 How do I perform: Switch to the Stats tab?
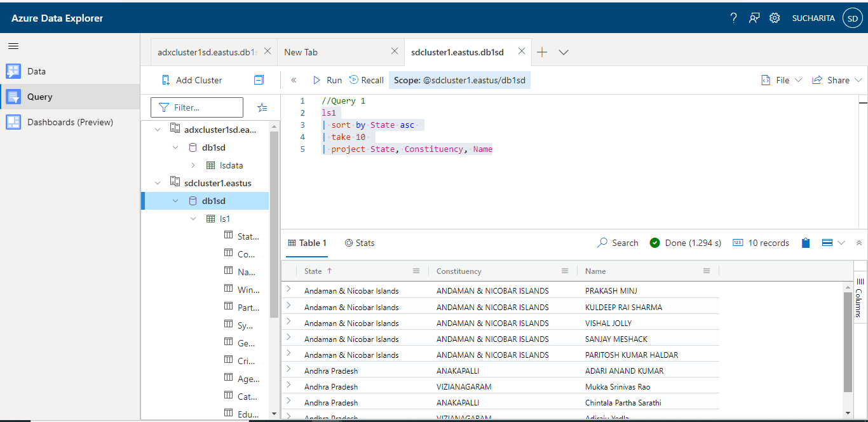point(359,243)
